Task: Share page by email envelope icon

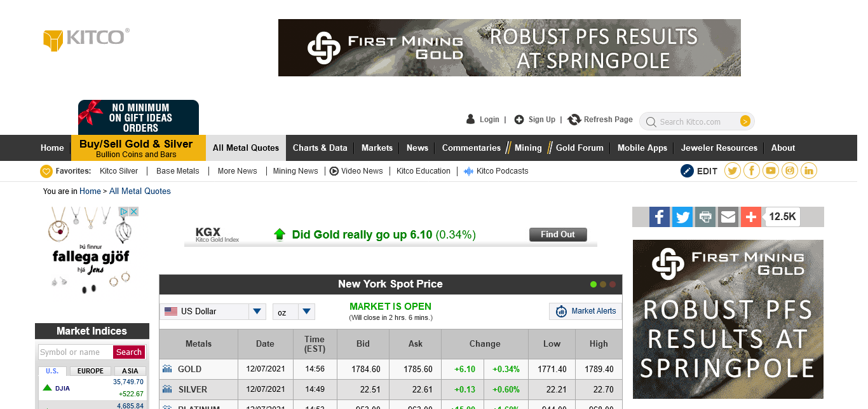Action: coord(728,217)
